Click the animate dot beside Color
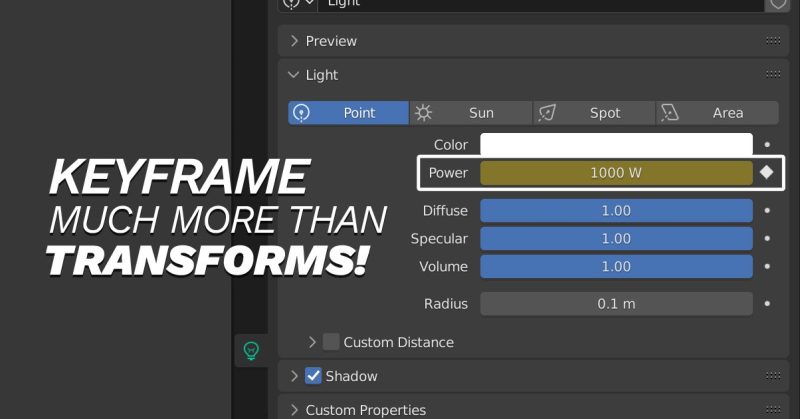This screenshot has height=419, width=800. click(767, 145)
